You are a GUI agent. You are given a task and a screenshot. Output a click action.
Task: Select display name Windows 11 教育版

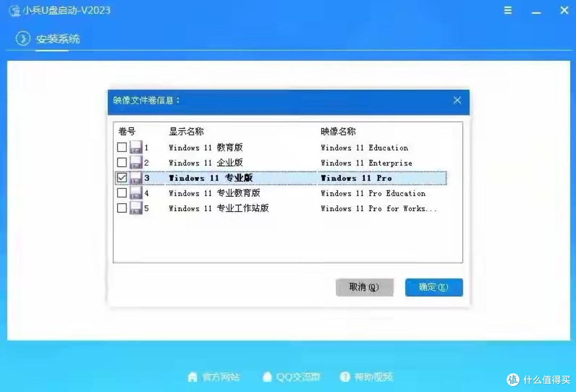206,148
